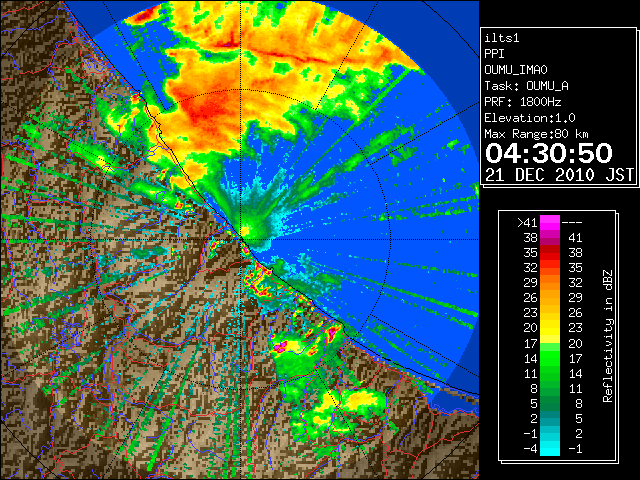
Task: Click the '-4' legend label
Action: click(x=530, y=448)
